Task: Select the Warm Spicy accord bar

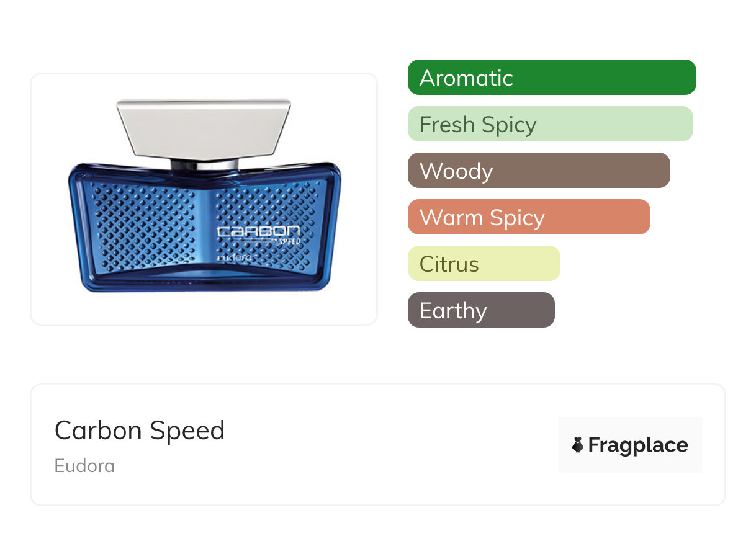Action: click(528, 217)
